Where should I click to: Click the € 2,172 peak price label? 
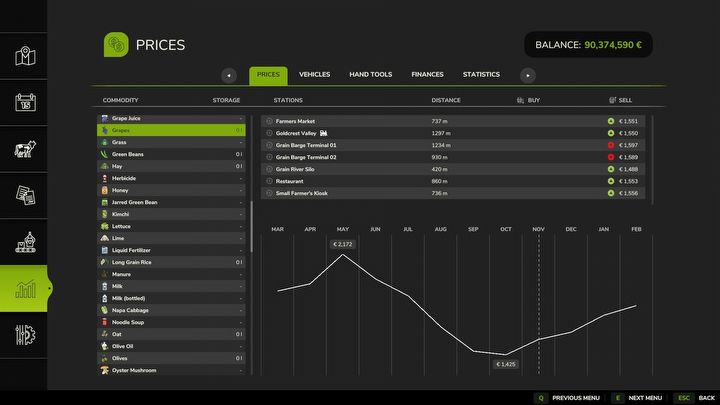click(342, 244)
